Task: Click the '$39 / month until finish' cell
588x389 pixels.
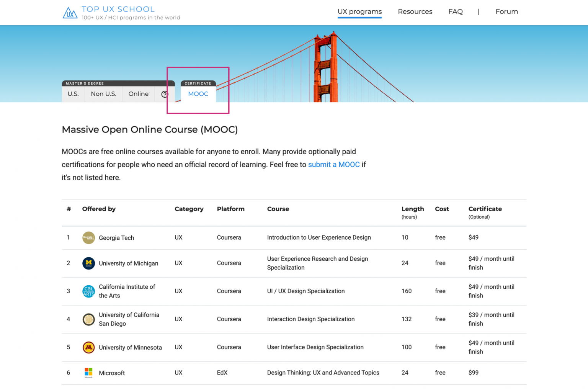Action: click(x=491, y=319)
